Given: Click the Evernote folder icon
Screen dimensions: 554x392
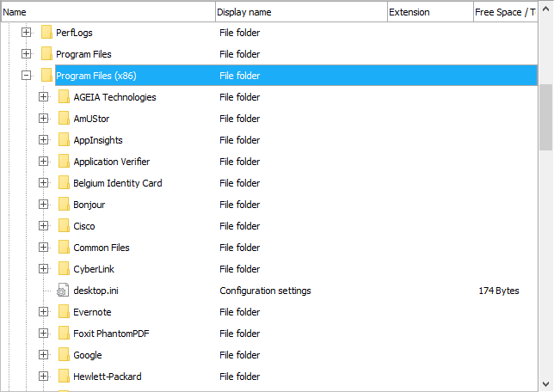Looking at the screenshot, I should coord(64,312).
